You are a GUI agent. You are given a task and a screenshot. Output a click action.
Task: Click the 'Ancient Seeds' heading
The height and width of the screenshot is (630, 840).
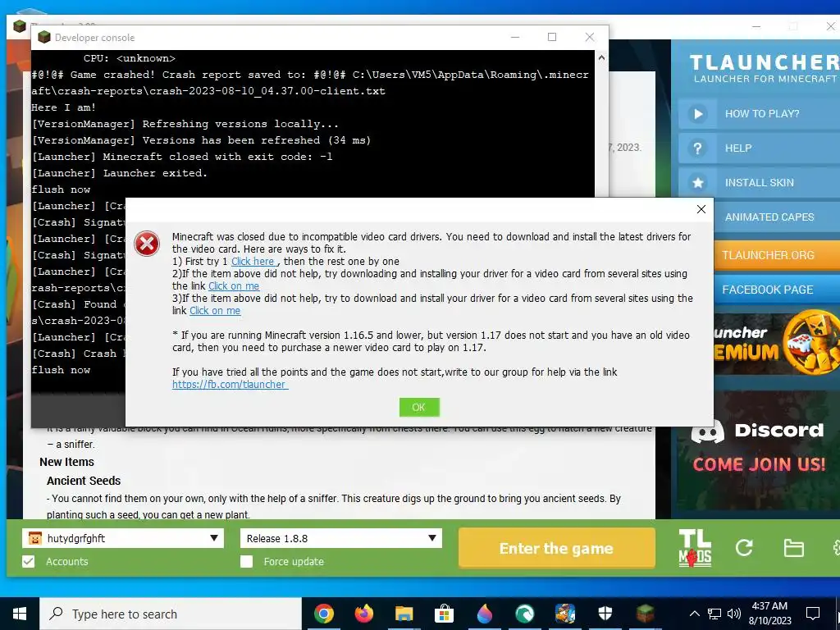click(x=84, y=481)
